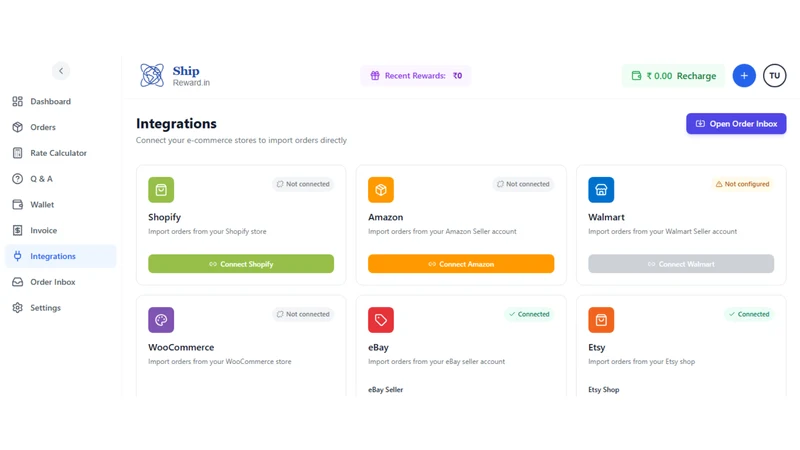Click the WooCommerce card title
Viewport: 800px width, 450px height.
click(181, 347)
